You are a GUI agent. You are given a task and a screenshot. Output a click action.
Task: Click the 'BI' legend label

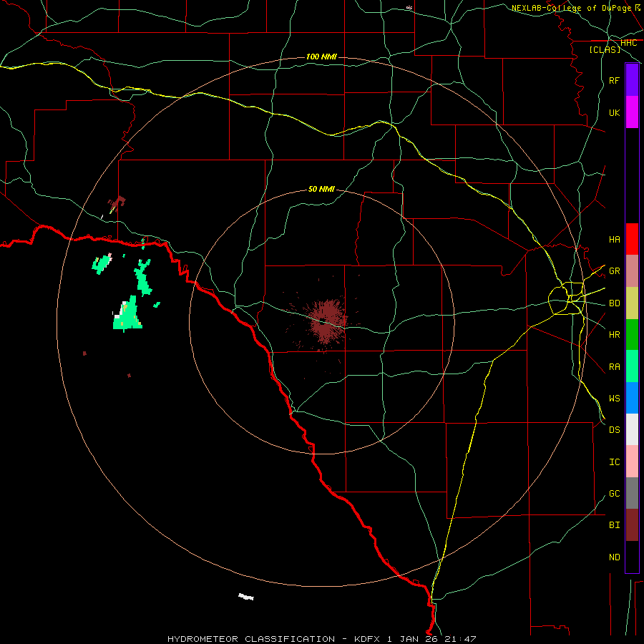614,525
